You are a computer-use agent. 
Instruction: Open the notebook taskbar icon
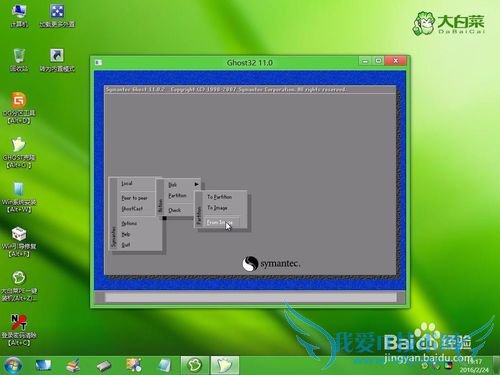point(164,365)
